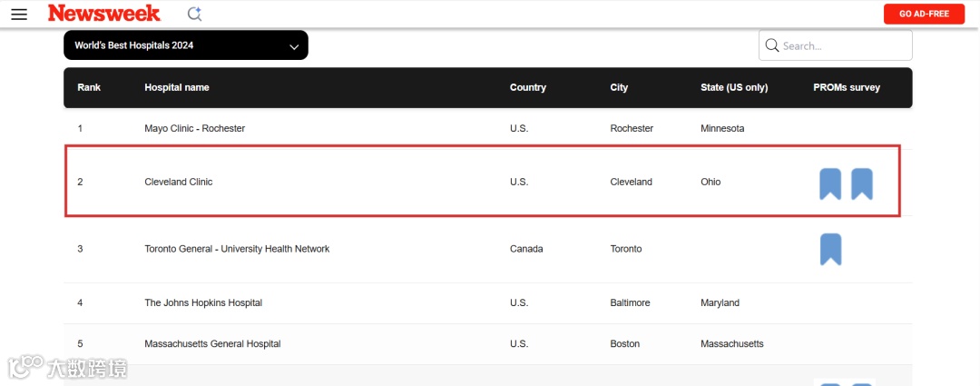Click the Canada country cell

point(526,249)
